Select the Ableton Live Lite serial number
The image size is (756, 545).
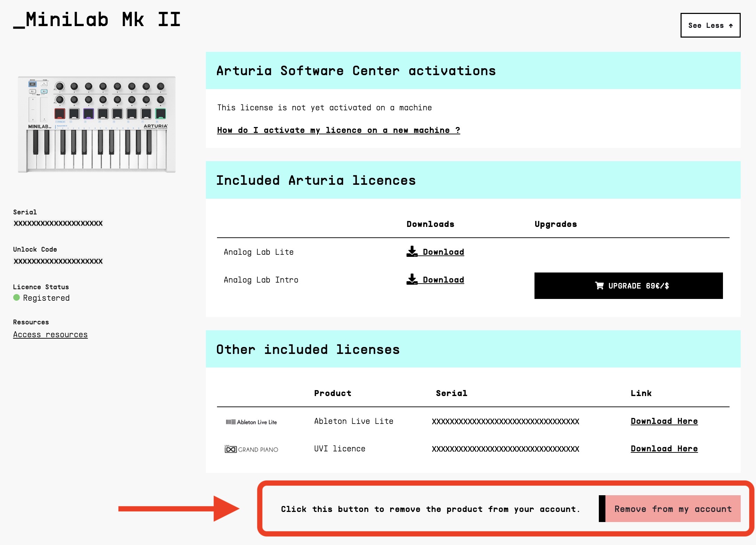point(505,421)
